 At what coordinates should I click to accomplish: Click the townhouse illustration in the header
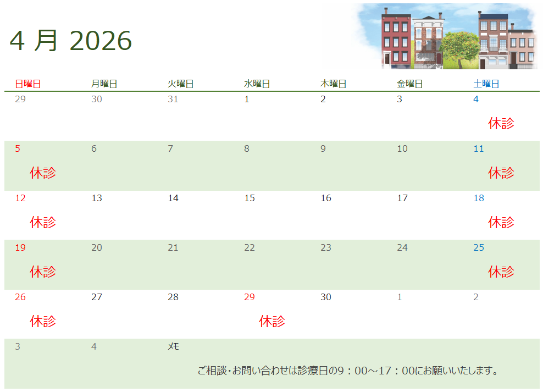(x=446, y=37)
